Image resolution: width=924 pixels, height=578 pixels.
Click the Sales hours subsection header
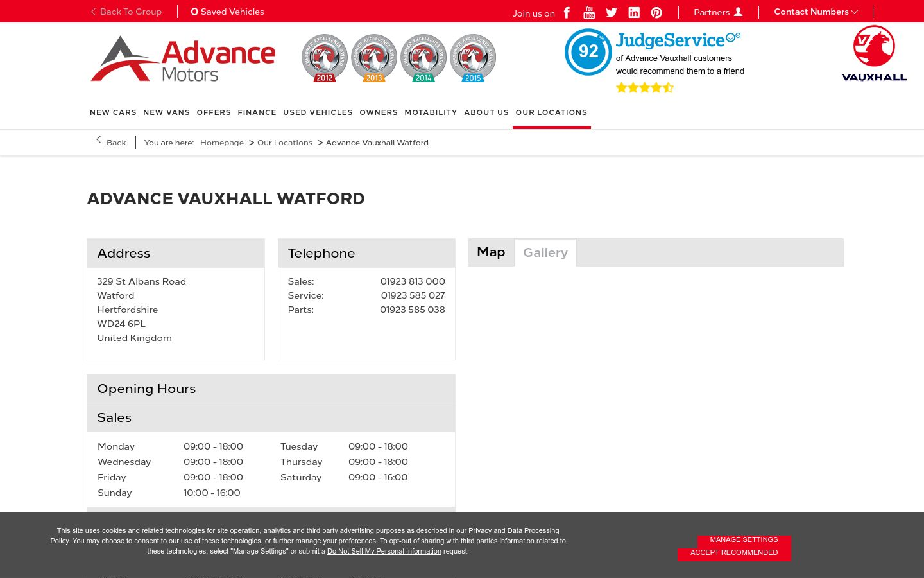(x=271, y=417)
